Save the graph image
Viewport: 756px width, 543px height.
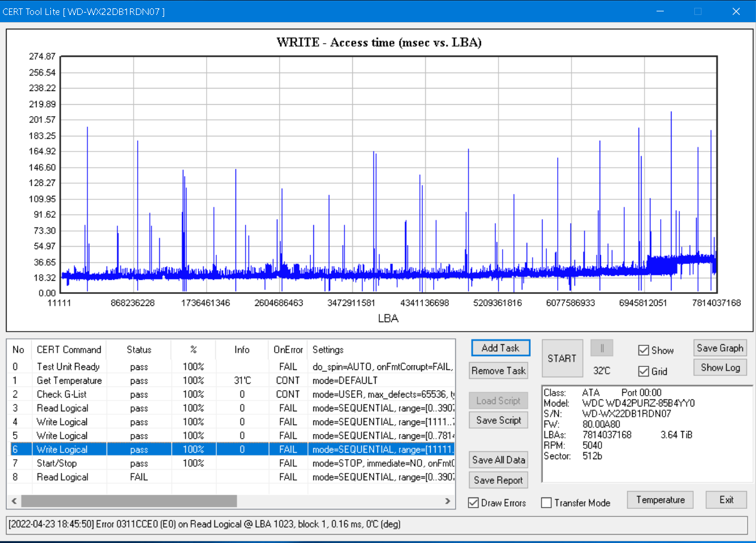[720, 348]
